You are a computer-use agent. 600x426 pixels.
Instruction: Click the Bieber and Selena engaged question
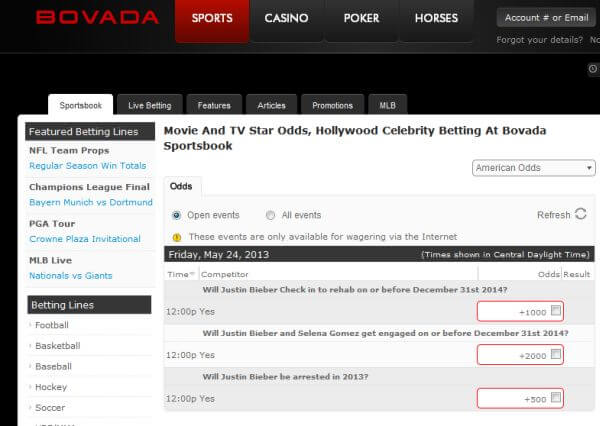point(385,333)
